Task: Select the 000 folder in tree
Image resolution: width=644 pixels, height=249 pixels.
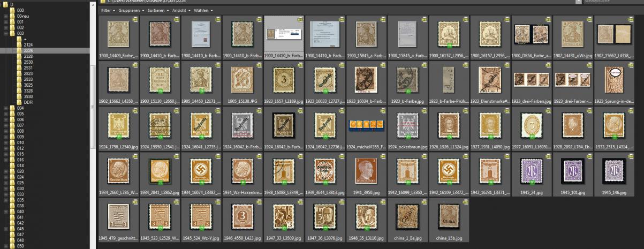Action: point(16,10)
